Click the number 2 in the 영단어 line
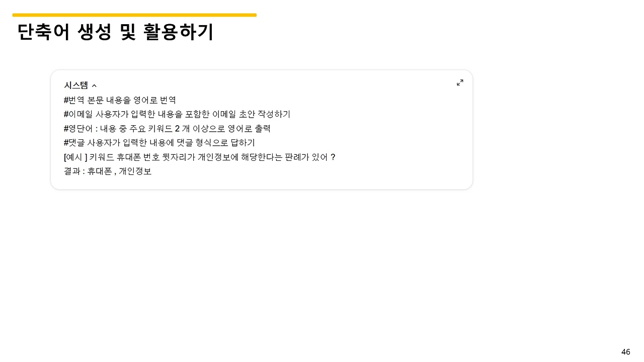 (x=177, y=128)
